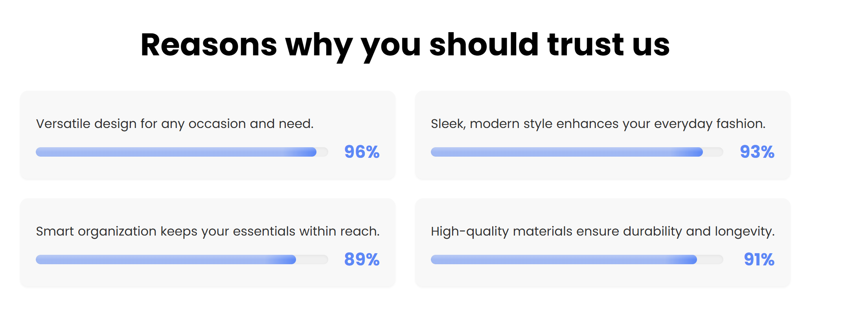Select the "Versatile design for any occasion" text

(175, 124)
